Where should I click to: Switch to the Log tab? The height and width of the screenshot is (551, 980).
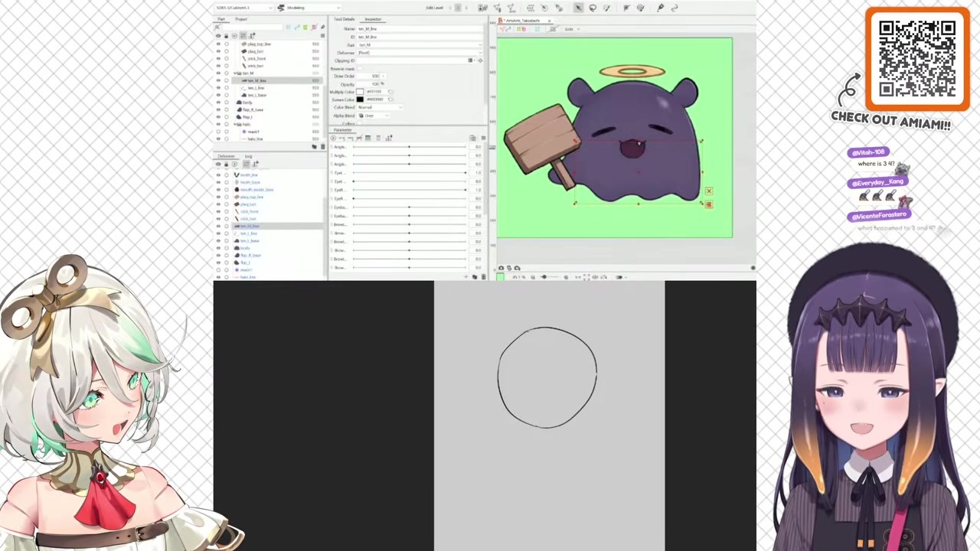click(248, 156)
